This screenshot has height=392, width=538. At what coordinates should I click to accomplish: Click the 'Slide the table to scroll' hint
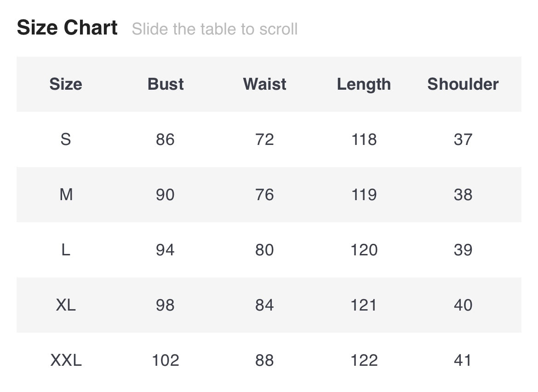(215, 29)
